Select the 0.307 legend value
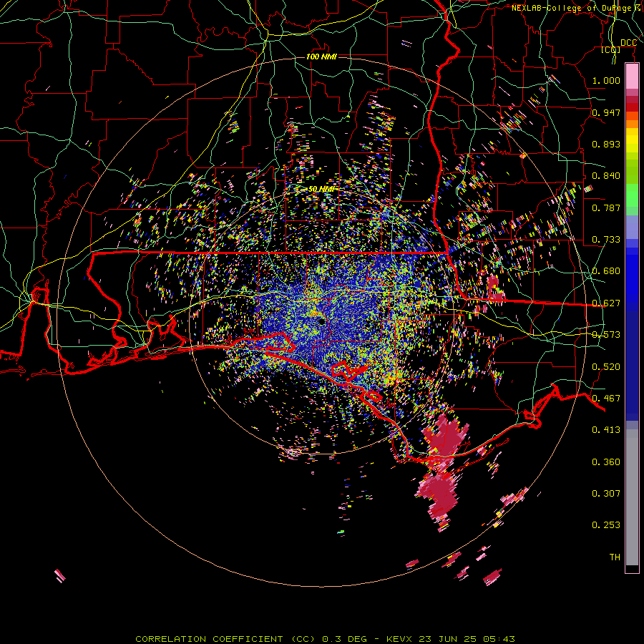Screen dimensions: 644x644 (x=606, y=494)
